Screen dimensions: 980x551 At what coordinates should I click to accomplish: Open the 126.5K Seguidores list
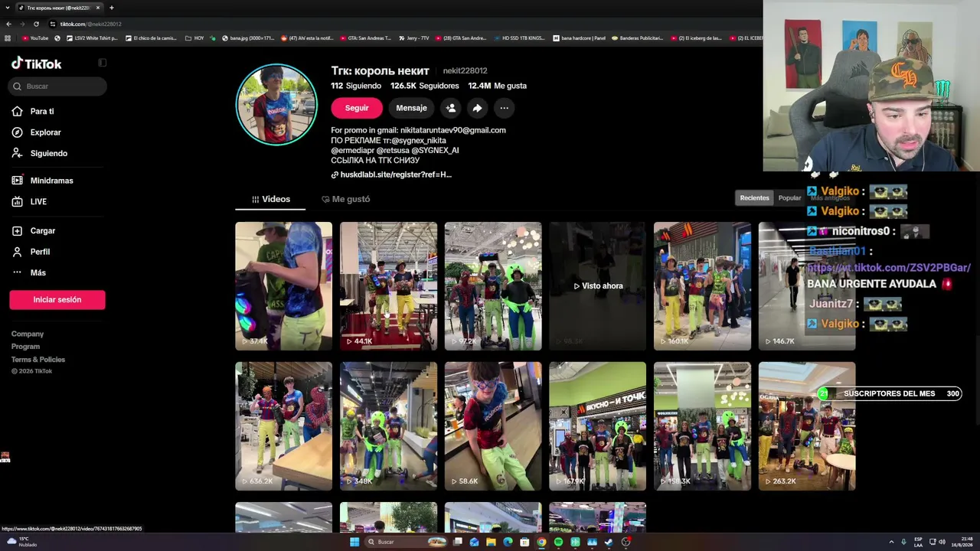[x=425, y=86]
